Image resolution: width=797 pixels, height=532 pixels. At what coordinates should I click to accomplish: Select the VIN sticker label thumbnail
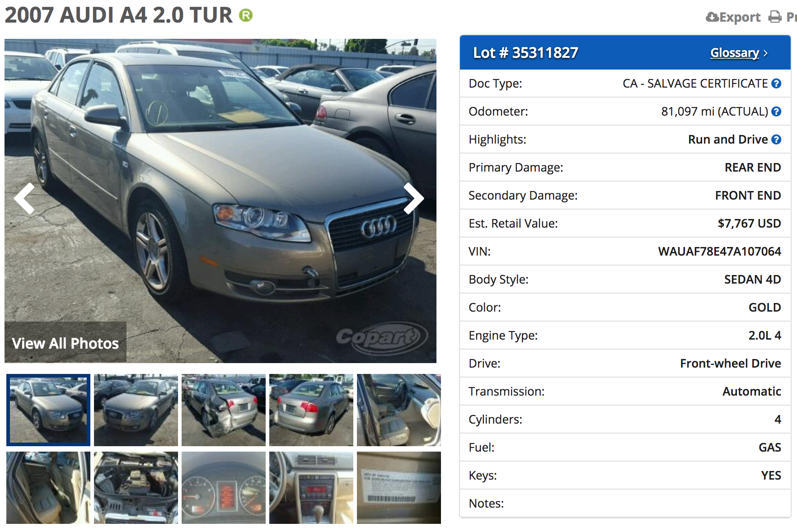[399, 488]
